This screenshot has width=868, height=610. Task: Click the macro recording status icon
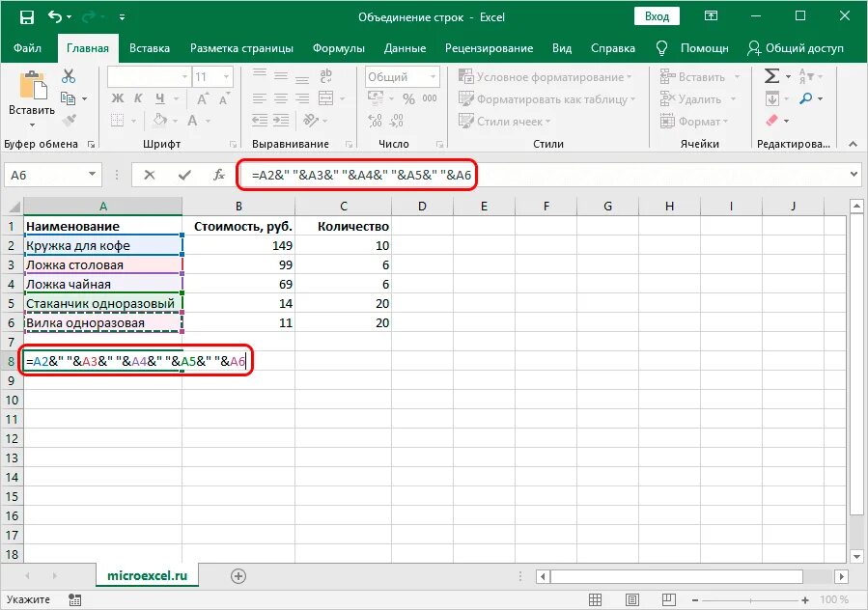pos(74,599)
